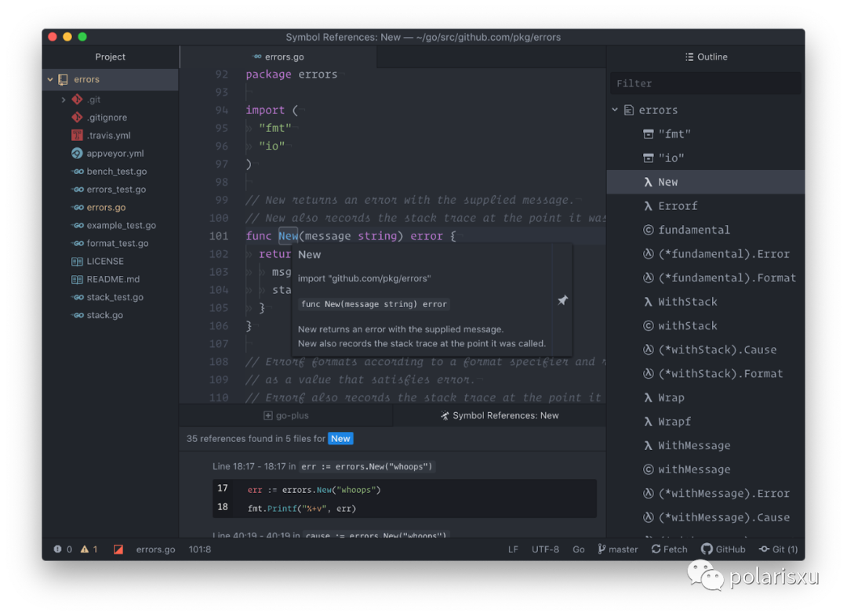Collapse the errors node in Outline
This screenshot has height=616, width=847.
(615, 110)
